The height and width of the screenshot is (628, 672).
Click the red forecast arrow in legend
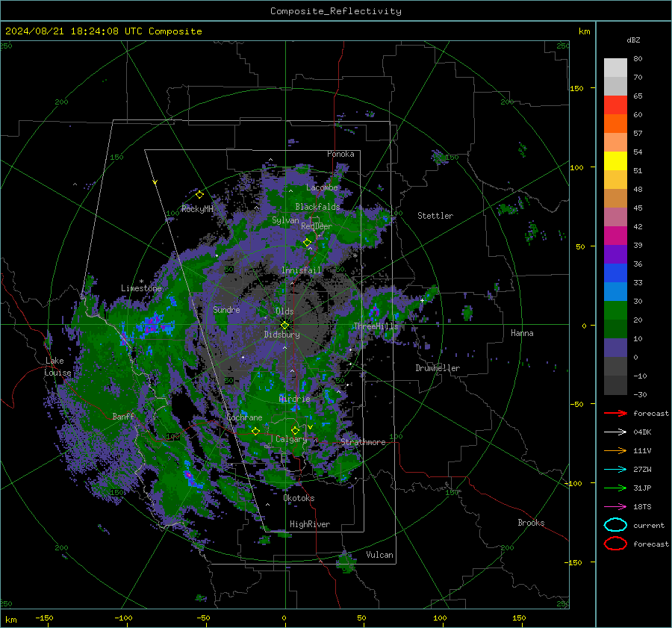click(x=615, y=413)
